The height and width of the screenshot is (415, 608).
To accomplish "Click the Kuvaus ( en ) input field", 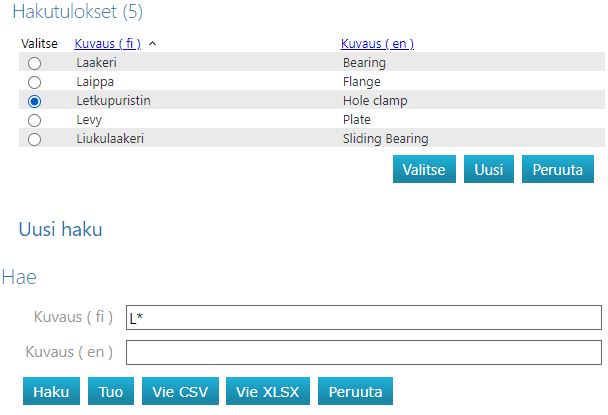I will [x=363, y=353].
